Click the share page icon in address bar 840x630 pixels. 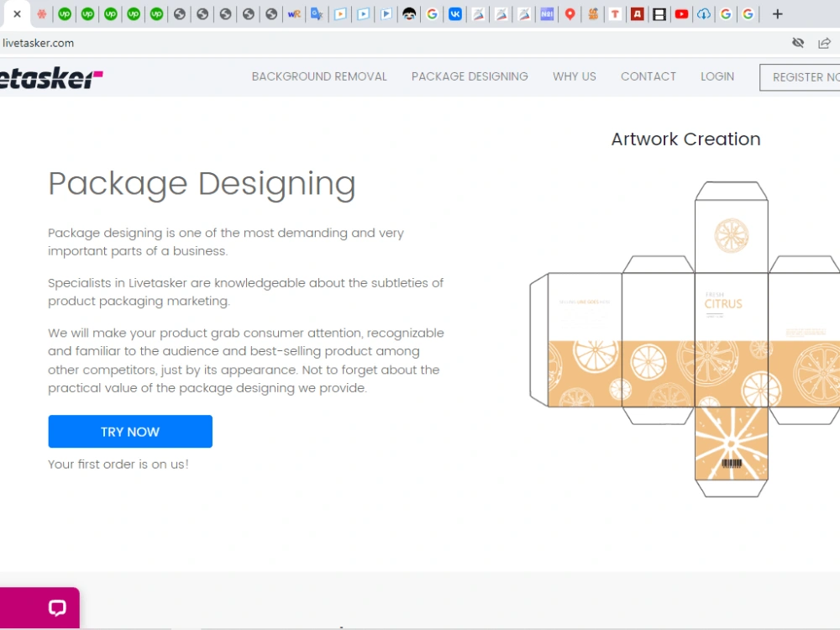pos(825,43)
